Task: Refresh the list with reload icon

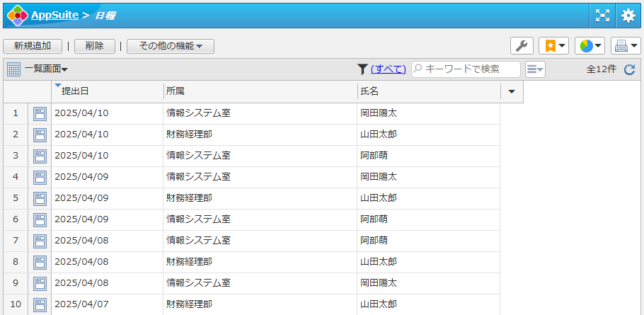Action: point(629,69)
